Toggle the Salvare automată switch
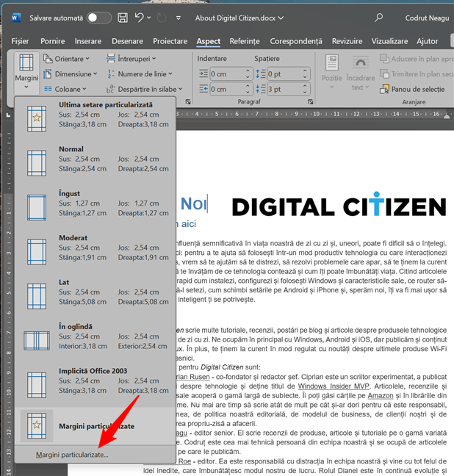 click(99, 18)
